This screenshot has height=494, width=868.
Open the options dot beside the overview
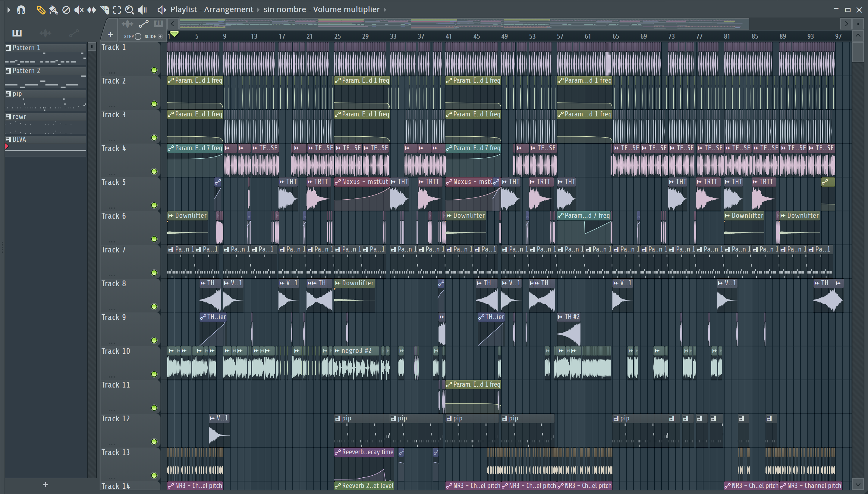pos(858,24)
